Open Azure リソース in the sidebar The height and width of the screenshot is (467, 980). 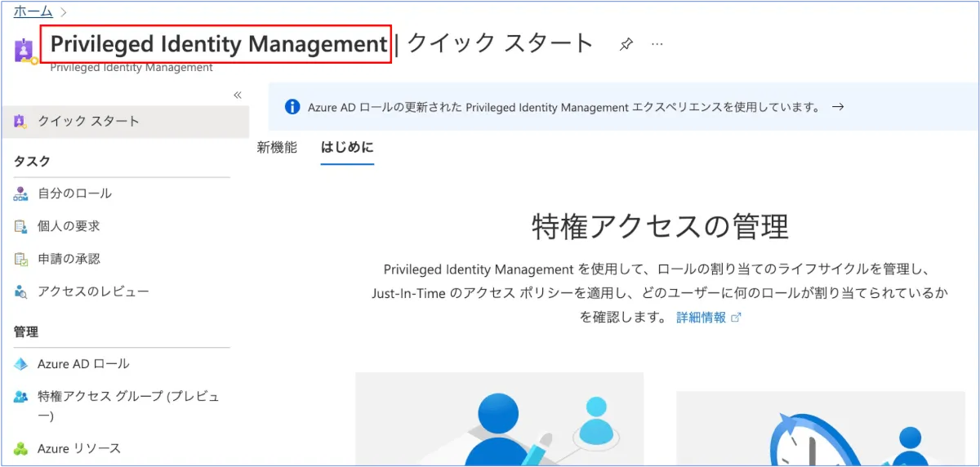point(79,449)
